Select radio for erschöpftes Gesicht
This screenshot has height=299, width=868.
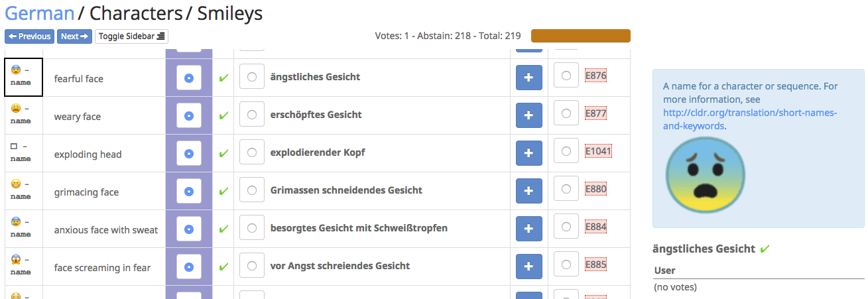point(252,115)
